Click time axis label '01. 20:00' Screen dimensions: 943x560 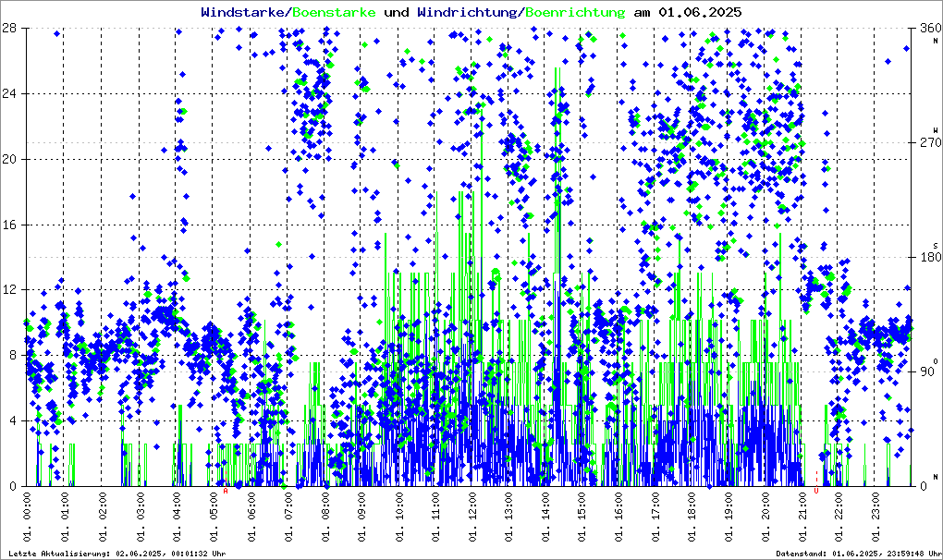click(765, 517)
